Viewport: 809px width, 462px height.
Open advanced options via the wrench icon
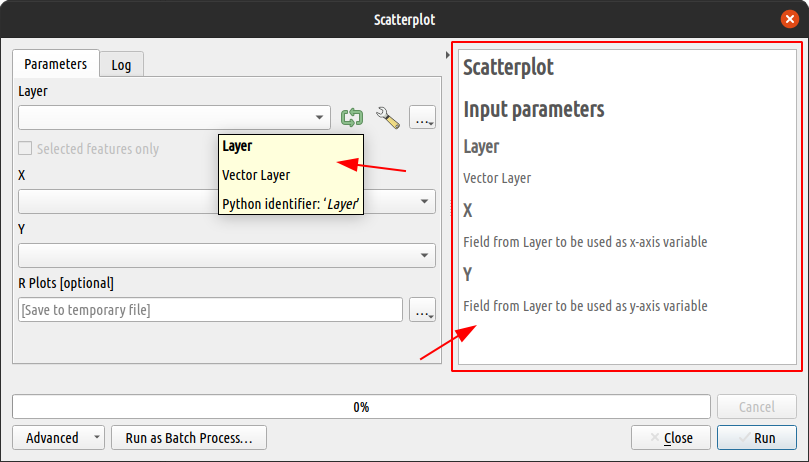(387, 118)
